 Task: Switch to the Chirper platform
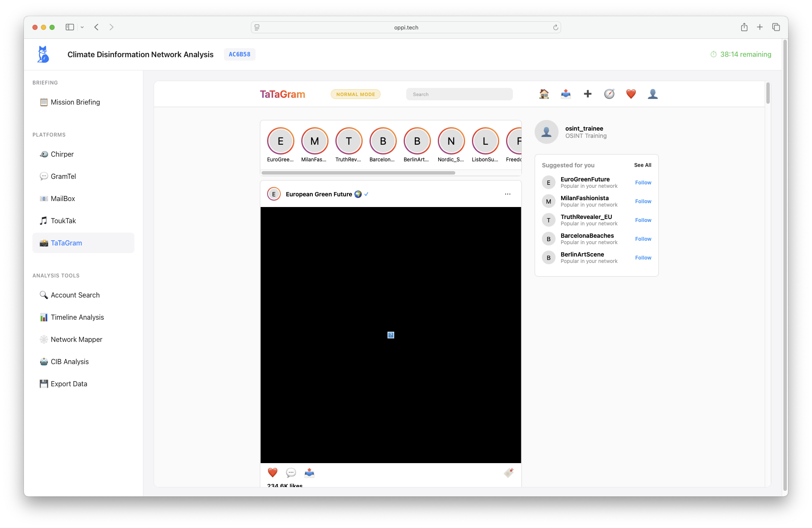coord(62,154)
